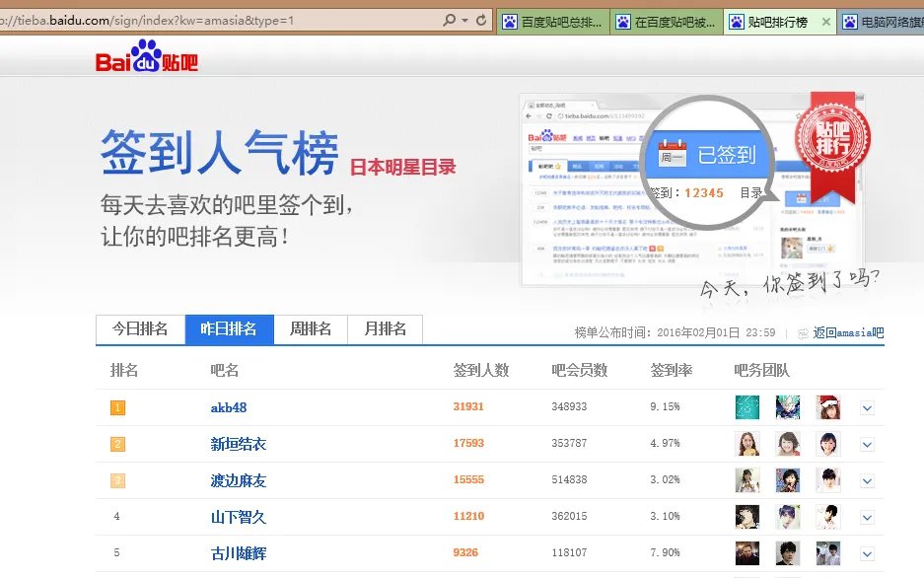924x578 pixels.
Task: Close the 贴吧排行榜 browser tab
Action: click(826, 22)
